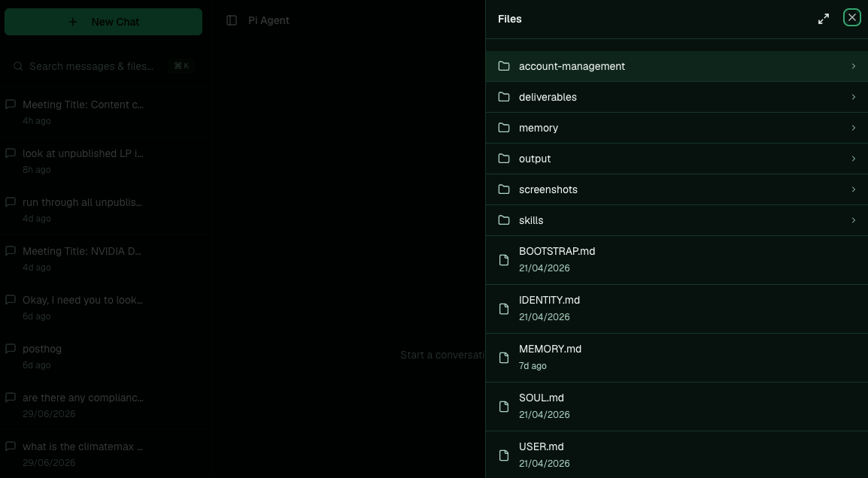Image resolution: width=868 pixels, height=478 pixels.
Task: Click chat icon beside 'Meeting Title: Content c...'
Action: coord(10,104)
